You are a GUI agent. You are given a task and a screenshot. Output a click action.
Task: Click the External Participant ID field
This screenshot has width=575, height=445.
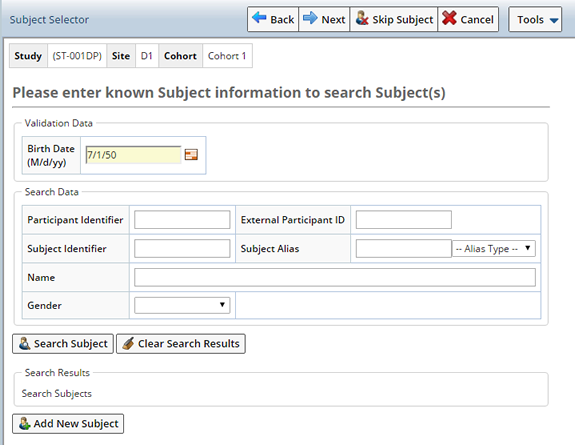pos(404,220)
